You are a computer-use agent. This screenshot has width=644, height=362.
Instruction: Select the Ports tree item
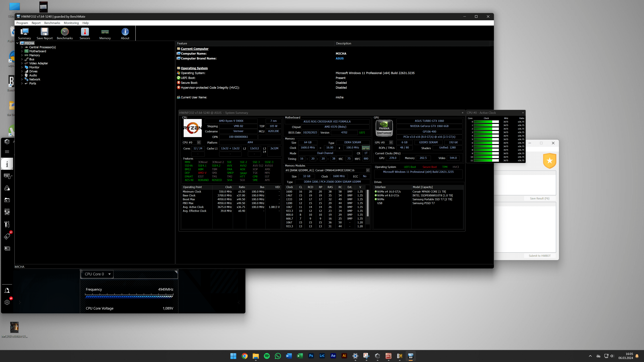tap(33, 83)
